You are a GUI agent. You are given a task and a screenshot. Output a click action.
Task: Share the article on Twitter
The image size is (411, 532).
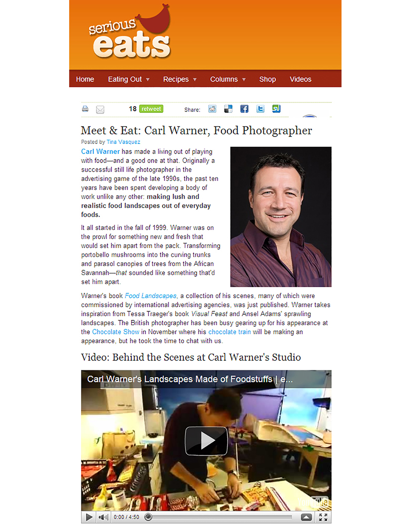point(260,109)
